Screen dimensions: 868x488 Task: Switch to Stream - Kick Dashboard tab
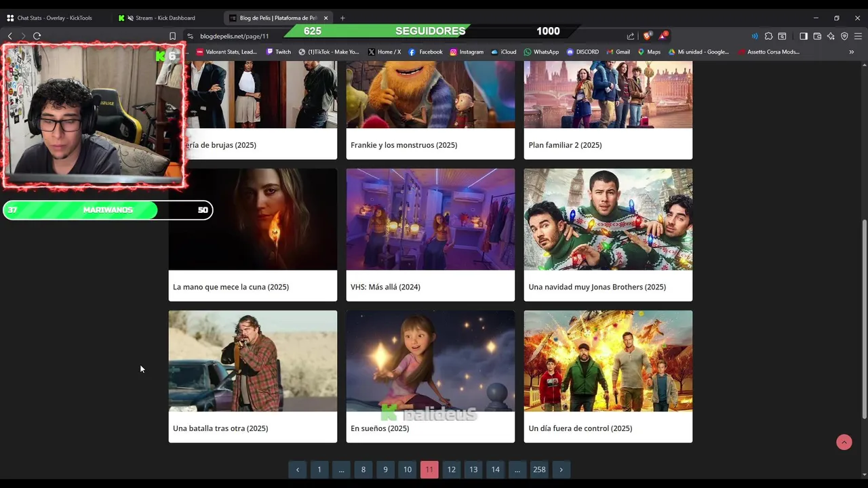pos(165,18)
